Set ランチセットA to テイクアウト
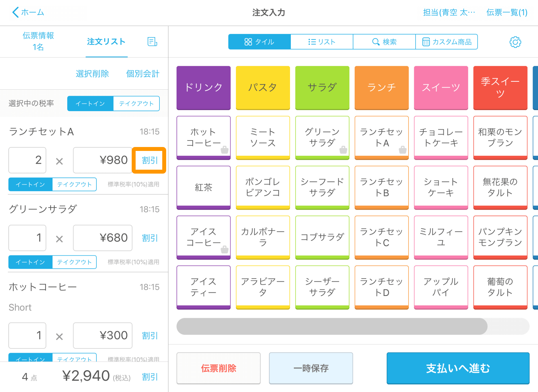Screen dimensions: 538x392 click(x=74, y=185)
